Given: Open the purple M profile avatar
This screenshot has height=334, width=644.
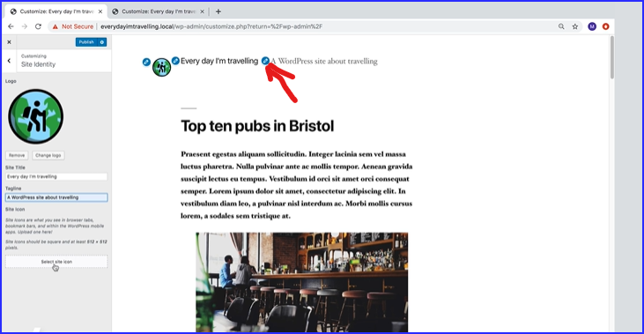Looking at the screenshot, I should (592, 26).
